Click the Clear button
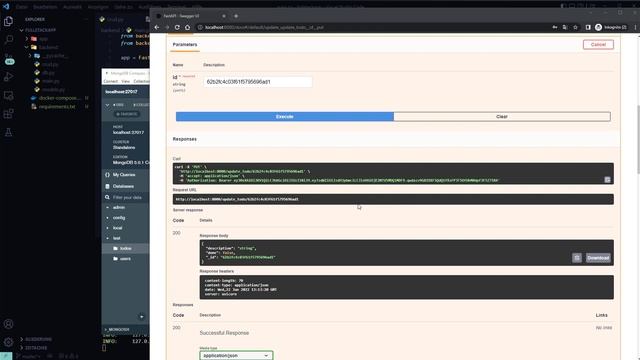 [x=502, y=116]
